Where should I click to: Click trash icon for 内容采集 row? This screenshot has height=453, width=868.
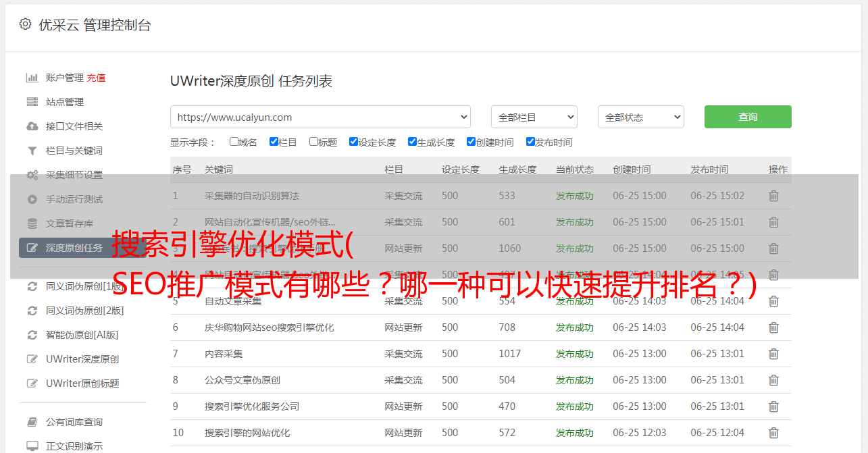(773, 354)
